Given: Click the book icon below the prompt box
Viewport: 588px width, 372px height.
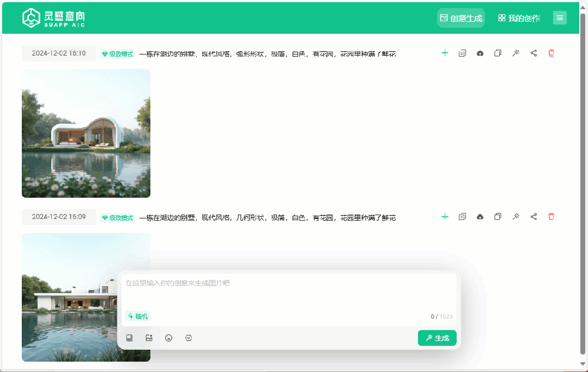Looking at the screenshot, I should click(130, 338).
